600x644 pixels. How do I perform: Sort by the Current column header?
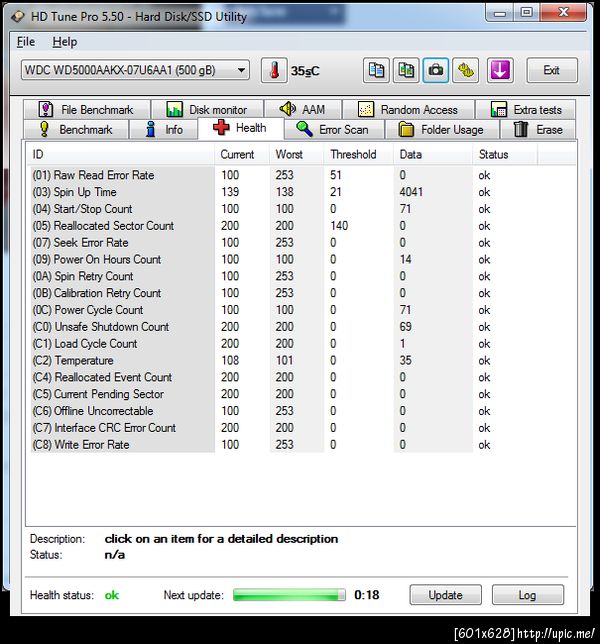(x=242, y=154)
